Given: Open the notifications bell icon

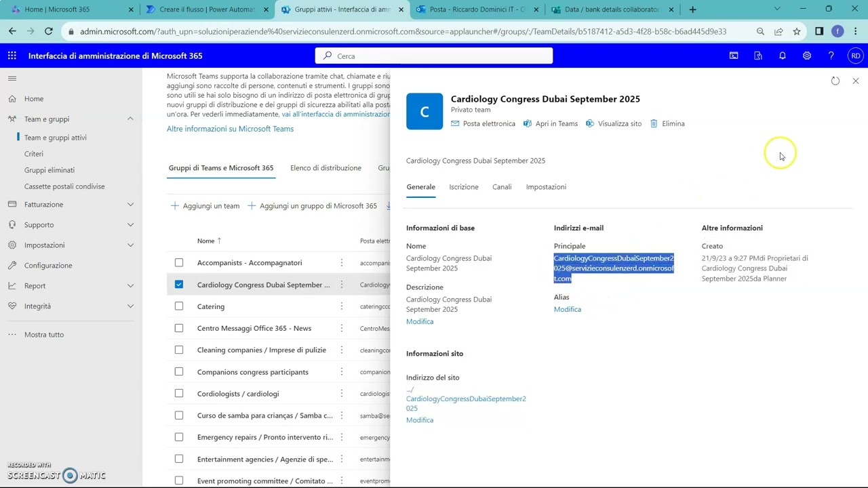Looking at the screenshot, I should [783, 56].
